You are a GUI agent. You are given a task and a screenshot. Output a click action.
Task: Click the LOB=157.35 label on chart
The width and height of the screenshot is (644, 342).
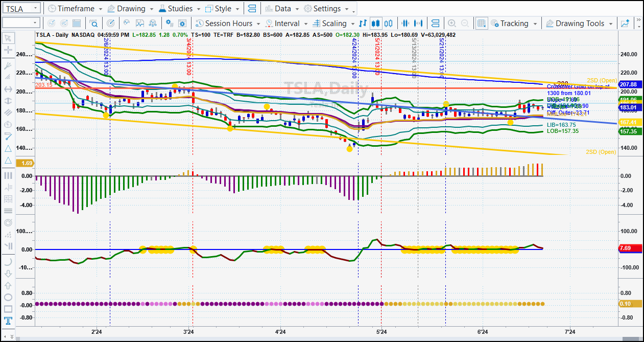(x=563, y=131)
